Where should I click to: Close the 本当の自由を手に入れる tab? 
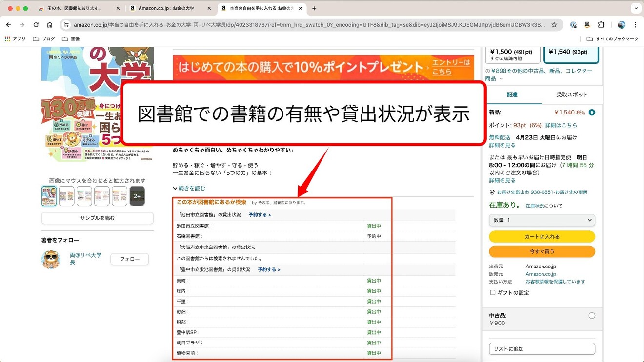(301, 8)
